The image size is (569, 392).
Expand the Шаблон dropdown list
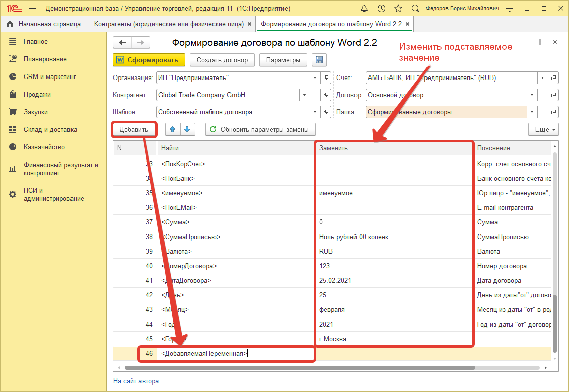[315, 112]
